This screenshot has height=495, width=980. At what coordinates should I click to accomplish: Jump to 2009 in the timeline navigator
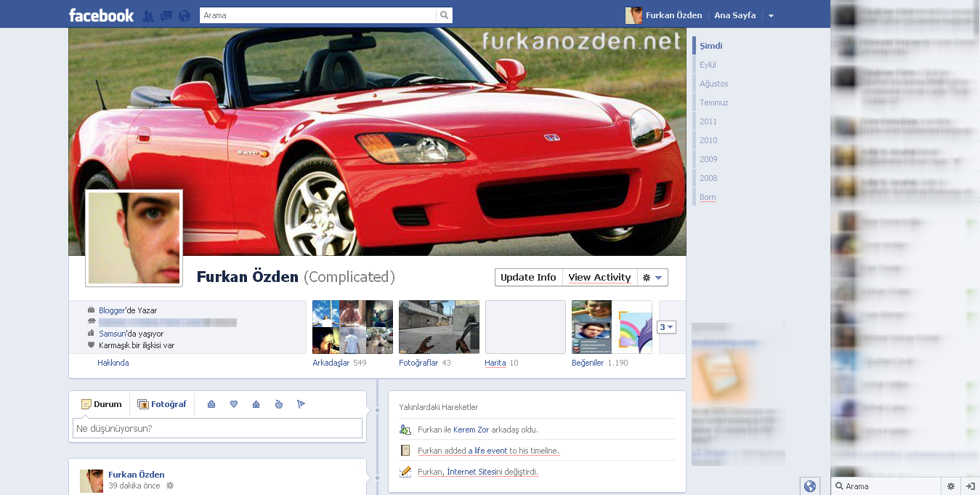coord(708,159)
